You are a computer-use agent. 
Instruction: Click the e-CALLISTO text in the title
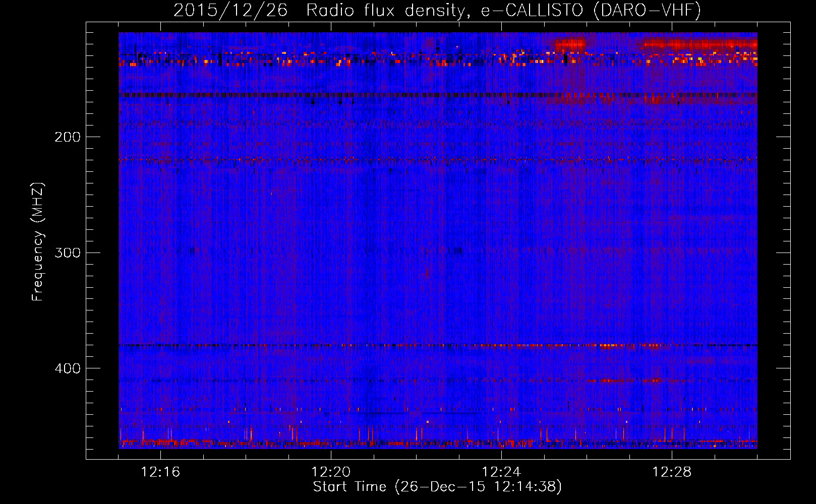point(532,11)
